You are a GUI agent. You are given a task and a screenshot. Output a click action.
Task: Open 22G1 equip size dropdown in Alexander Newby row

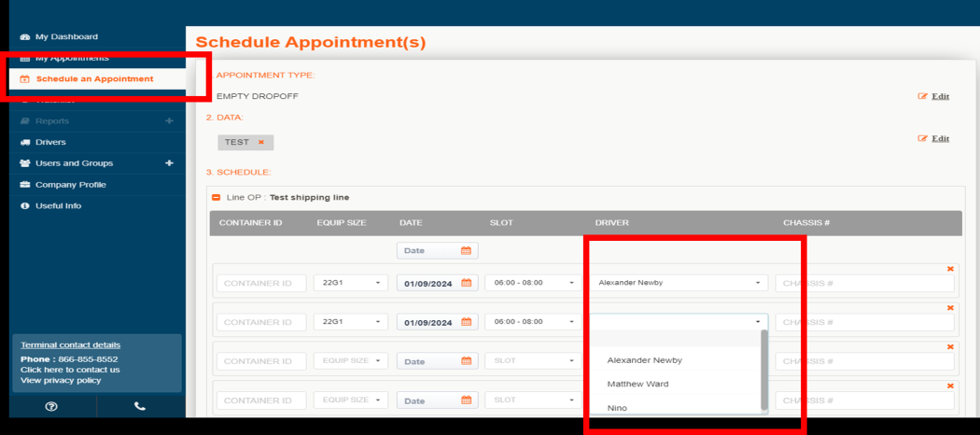point(351,283)
